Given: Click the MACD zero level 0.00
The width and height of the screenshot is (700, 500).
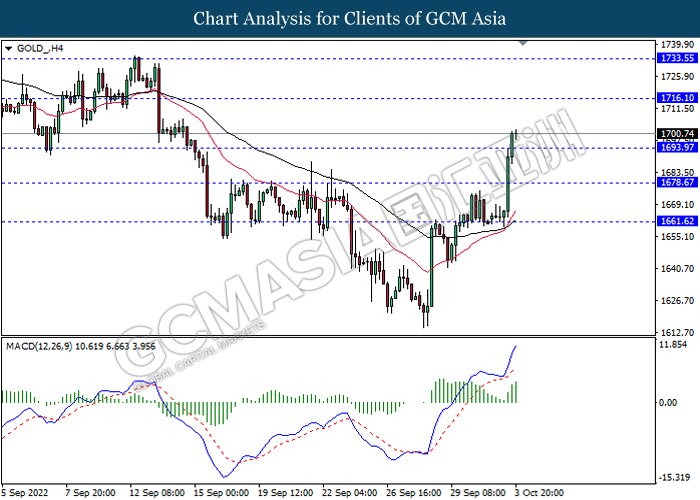Looking at the screenshot, I should (x=668, y=403).
